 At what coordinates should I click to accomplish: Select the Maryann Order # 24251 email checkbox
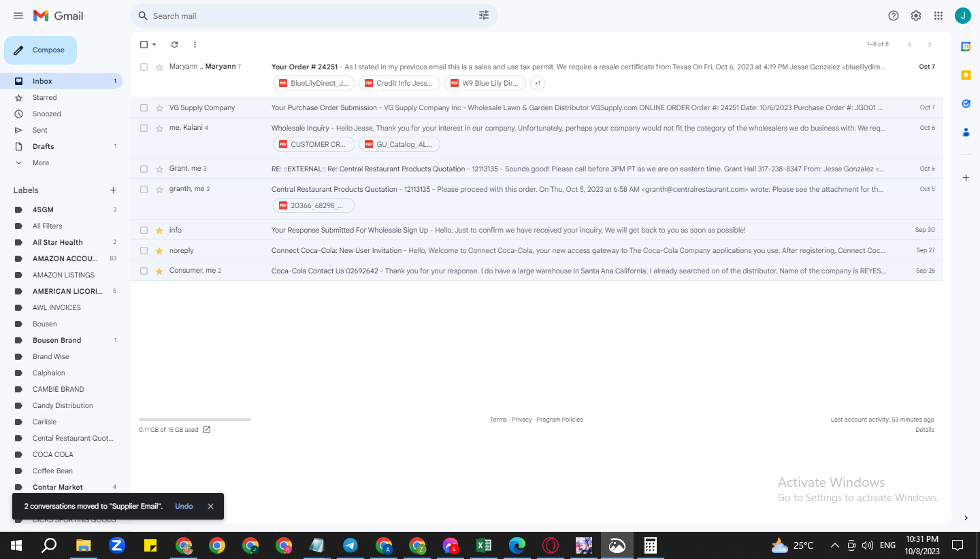[144, 67]
